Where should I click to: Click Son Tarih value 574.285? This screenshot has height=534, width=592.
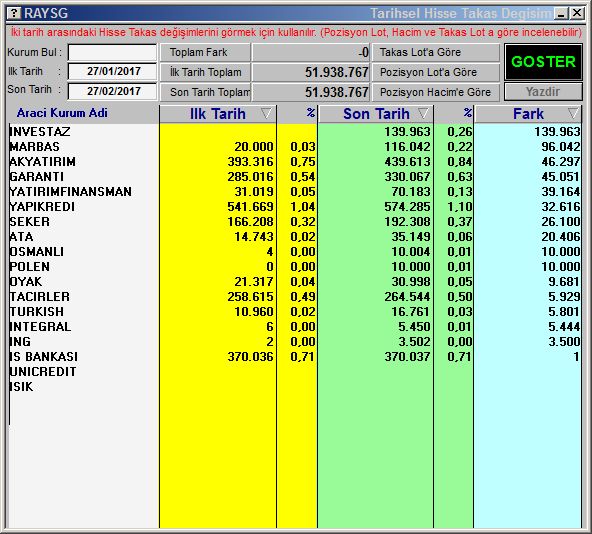tap(407, 207)
